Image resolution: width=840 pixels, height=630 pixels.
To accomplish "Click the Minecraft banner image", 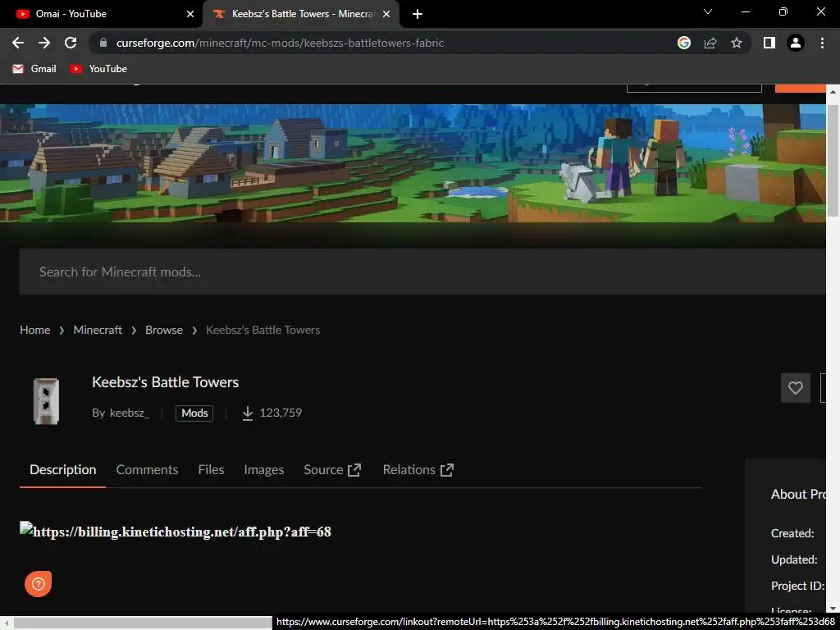I will point(413,163).
